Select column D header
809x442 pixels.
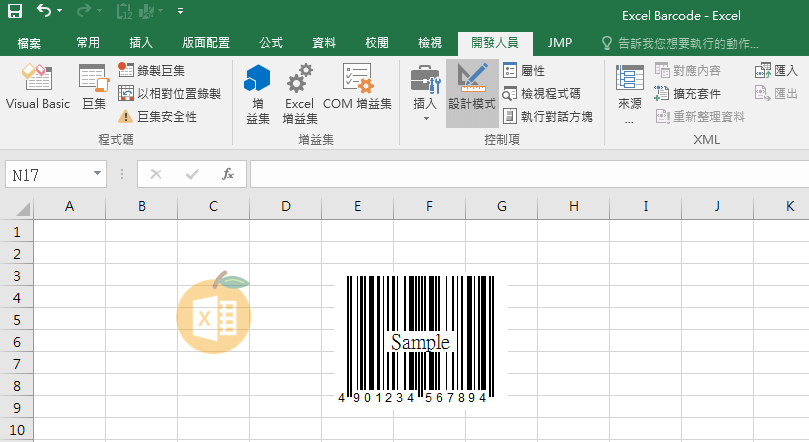[x=285, y=207]
